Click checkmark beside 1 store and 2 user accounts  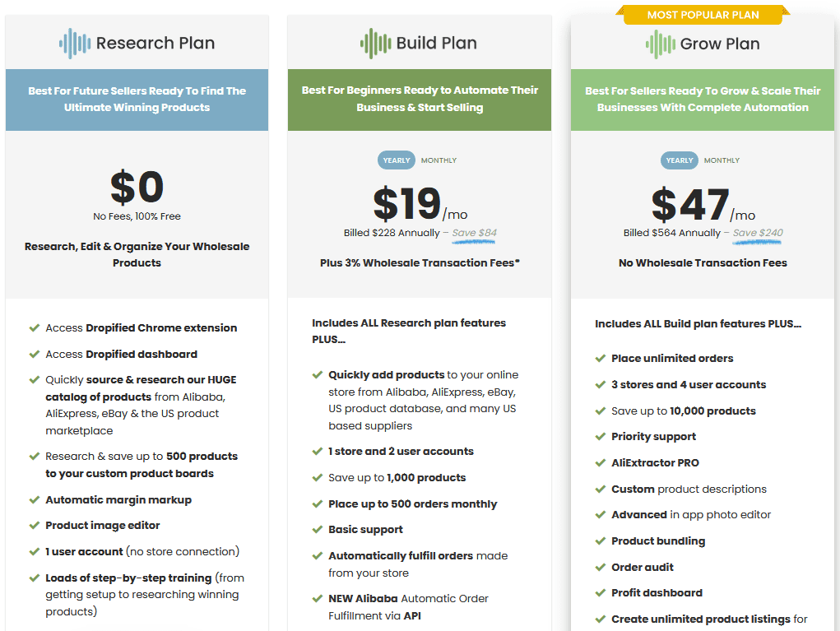click(x=317, y=452)
